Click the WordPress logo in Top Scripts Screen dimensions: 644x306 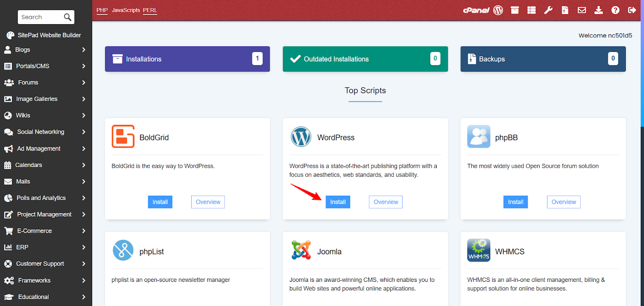301,136
